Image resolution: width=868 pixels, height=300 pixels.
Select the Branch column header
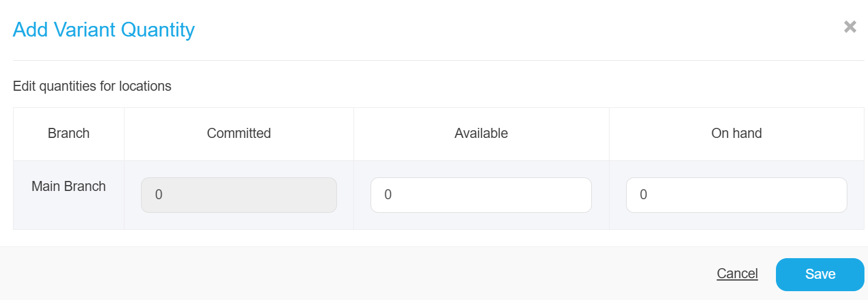click(x=68, y=133)
